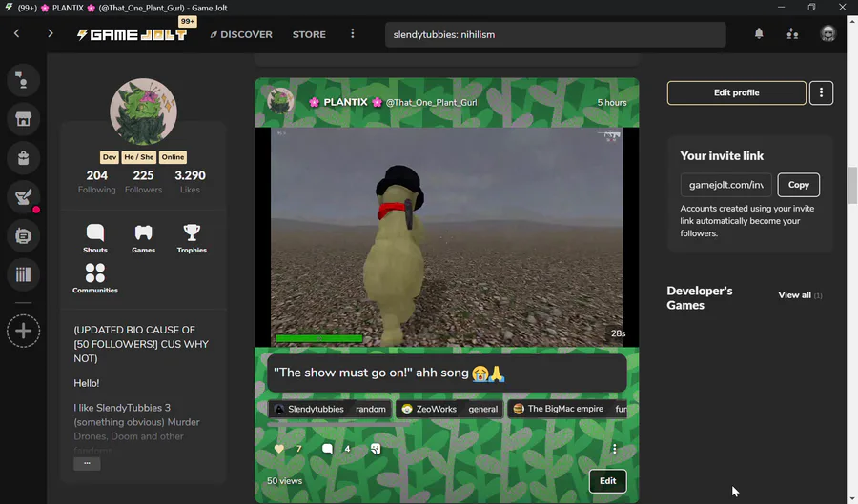Play the post video

(x=446, y=236)
